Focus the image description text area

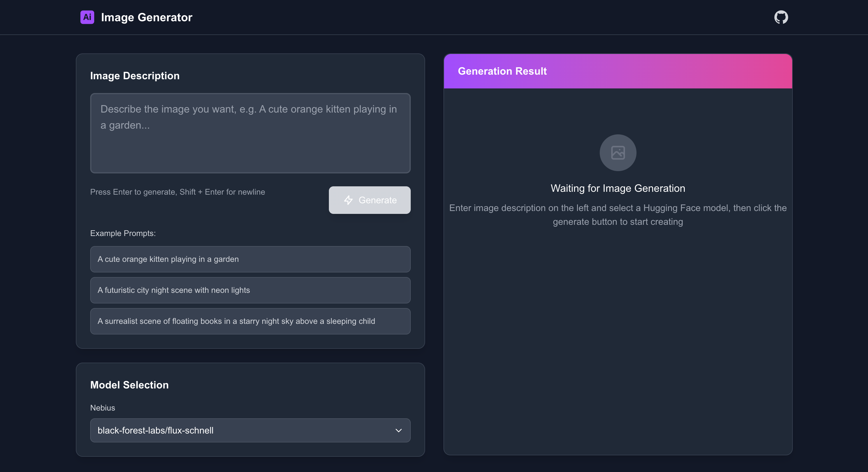pos(250,133)
